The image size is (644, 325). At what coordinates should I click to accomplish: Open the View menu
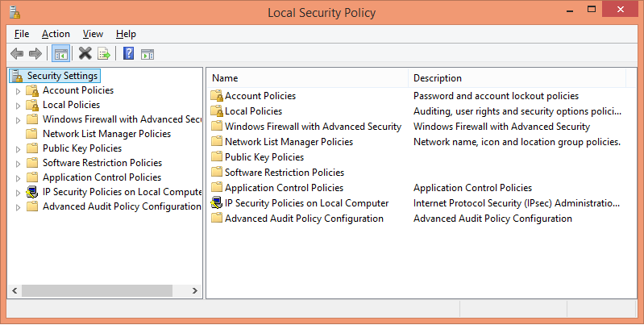(x=93, y=34)
